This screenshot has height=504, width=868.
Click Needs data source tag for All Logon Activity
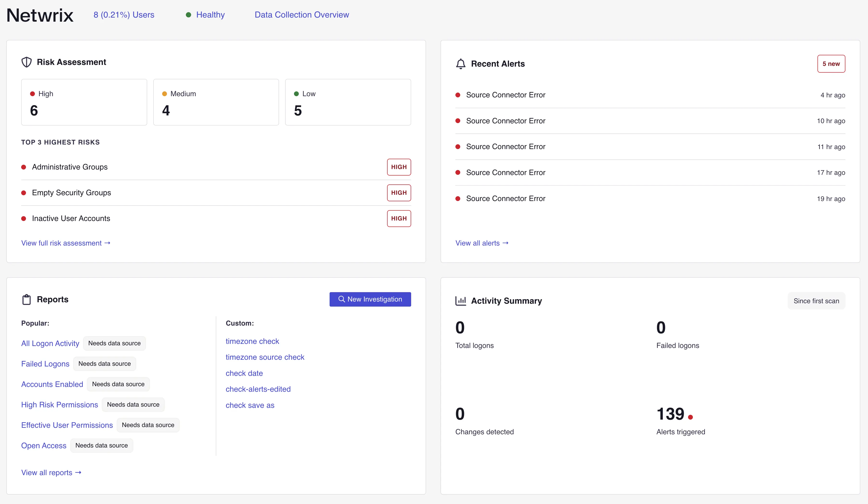point(114,343)
